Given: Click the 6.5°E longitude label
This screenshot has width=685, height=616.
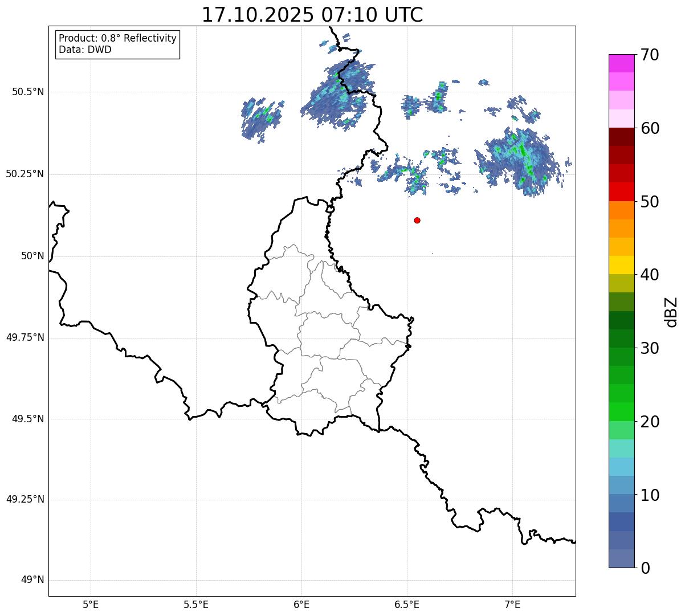Looking at the screenshot, I should coord(407,604).
